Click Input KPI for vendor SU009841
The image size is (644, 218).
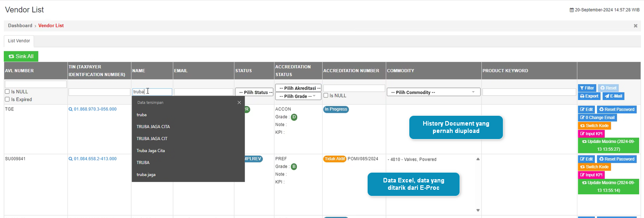(x=591, y=175)
